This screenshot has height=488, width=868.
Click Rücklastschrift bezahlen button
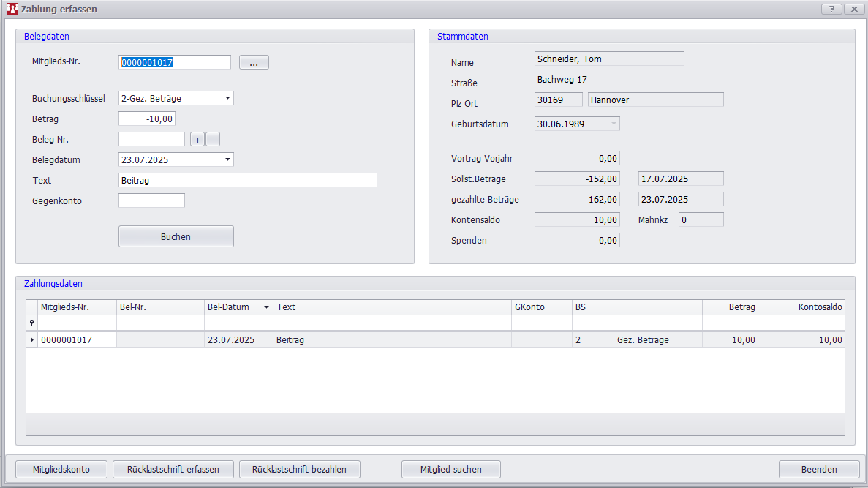[x=298, y=469]
